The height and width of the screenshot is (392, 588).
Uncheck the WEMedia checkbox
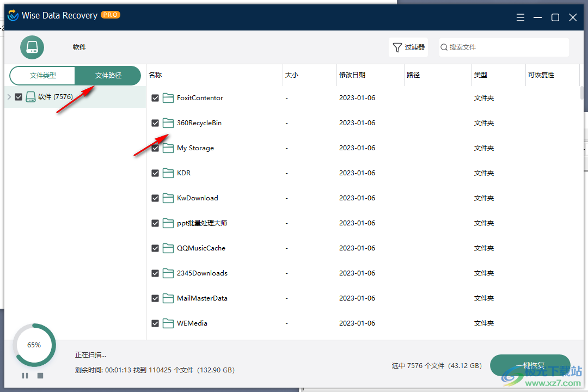point(155,323)
